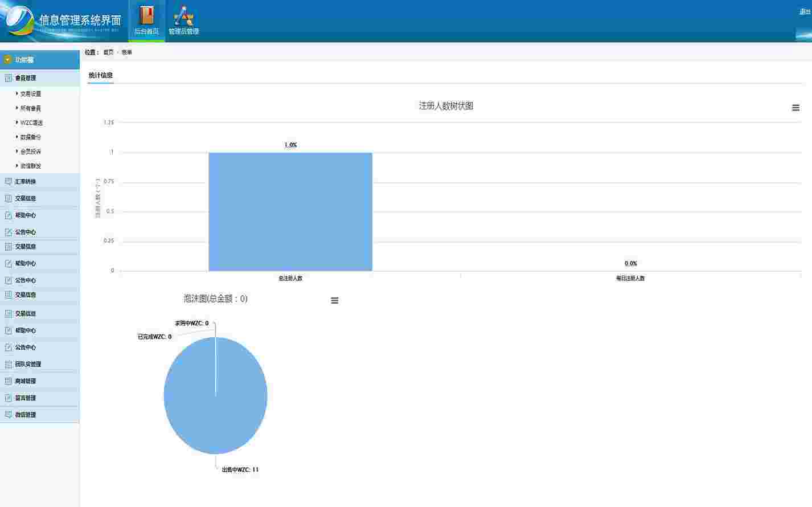Click the blue 总注册人数 bar

tap(290, 211)
